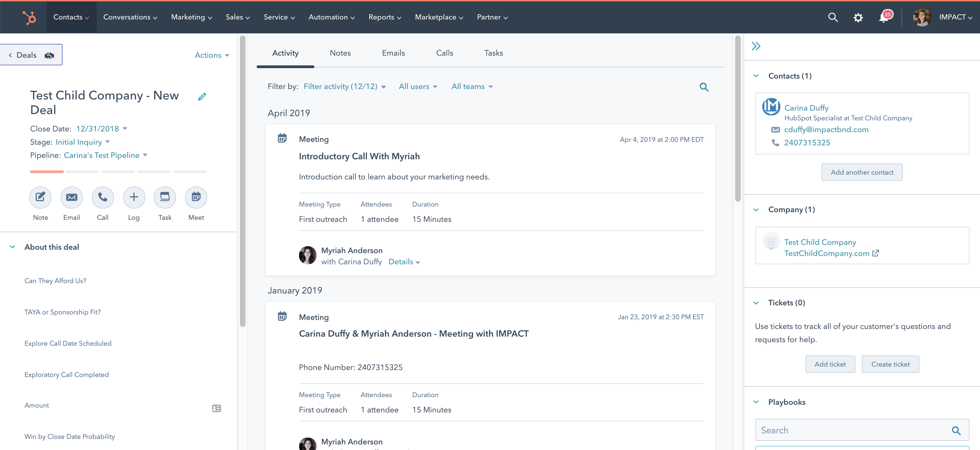Open the Filter activity (12/12) dropdown
Image resolution: width=980 pixels, height=450 pixels.
click(345, 87)
